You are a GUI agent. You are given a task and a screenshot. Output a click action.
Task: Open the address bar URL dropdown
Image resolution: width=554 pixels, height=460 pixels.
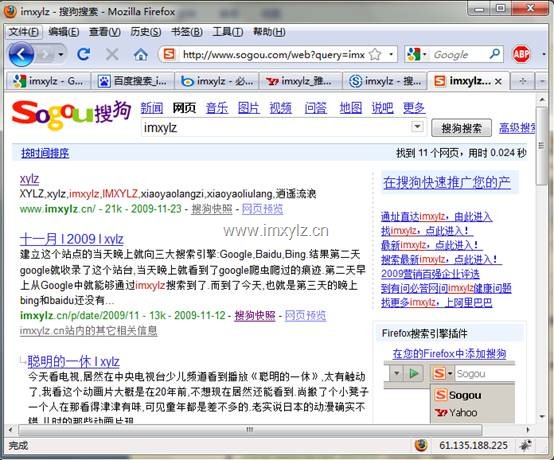click(x=391, y=54)
